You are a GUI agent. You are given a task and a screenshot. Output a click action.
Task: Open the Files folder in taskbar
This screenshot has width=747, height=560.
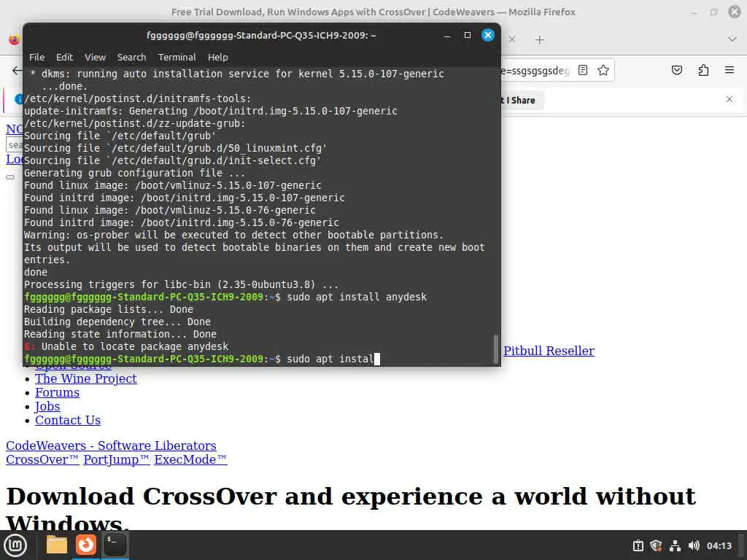(57, 545)
